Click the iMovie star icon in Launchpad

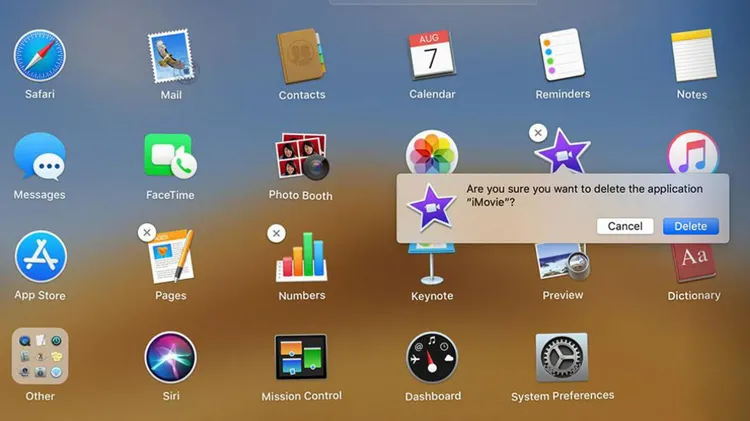562,151
